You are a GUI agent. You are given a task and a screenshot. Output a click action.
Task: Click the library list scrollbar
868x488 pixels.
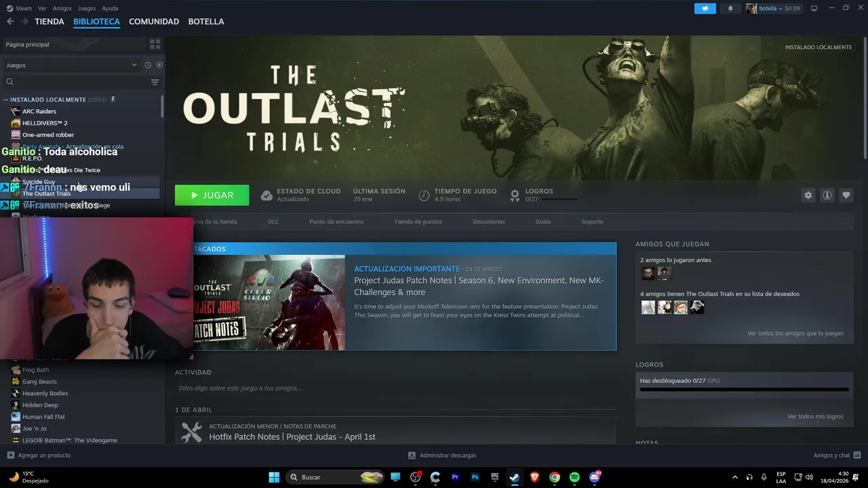(162, 106)
